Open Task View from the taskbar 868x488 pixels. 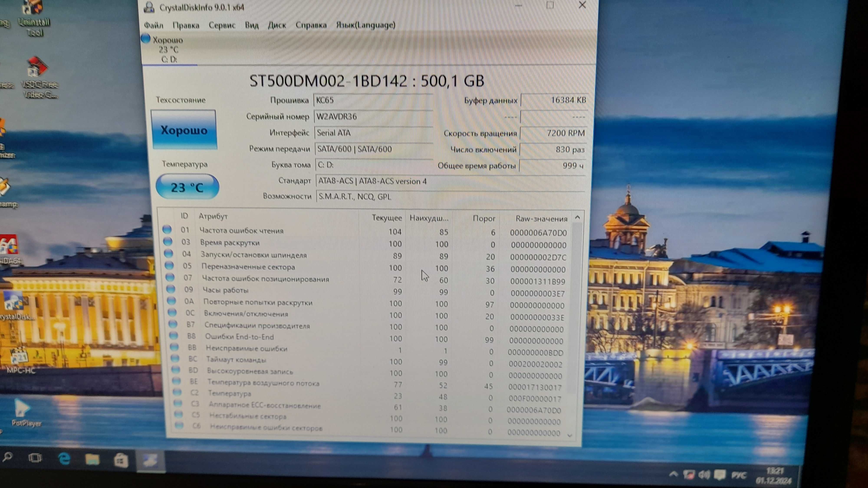point(35,458)
